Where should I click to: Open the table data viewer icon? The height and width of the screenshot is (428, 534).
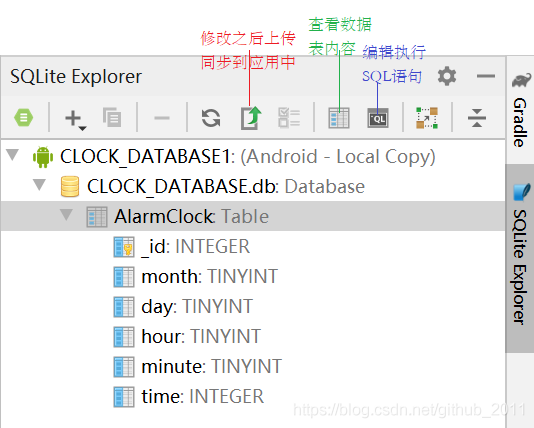point(339,118)
